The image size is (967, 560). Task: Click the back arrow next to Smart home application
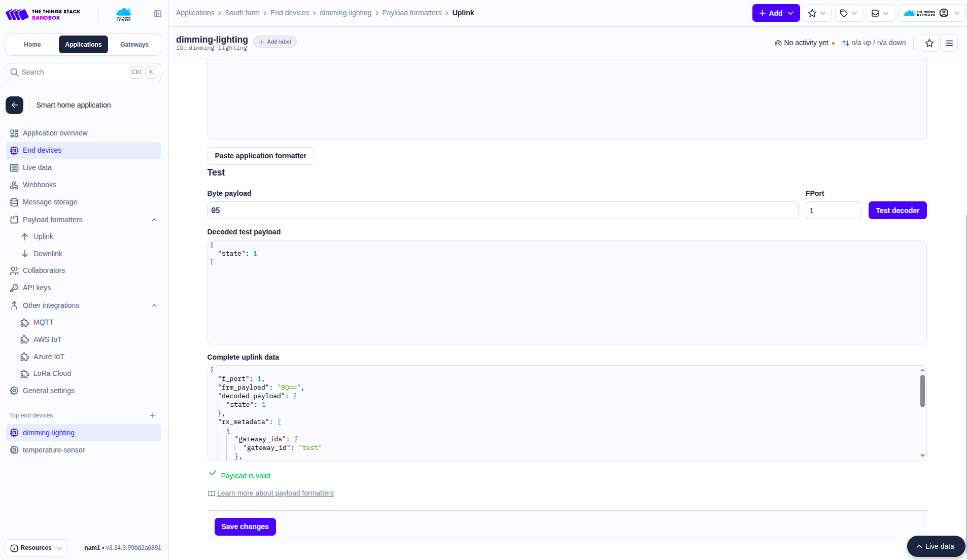[15, 105]
